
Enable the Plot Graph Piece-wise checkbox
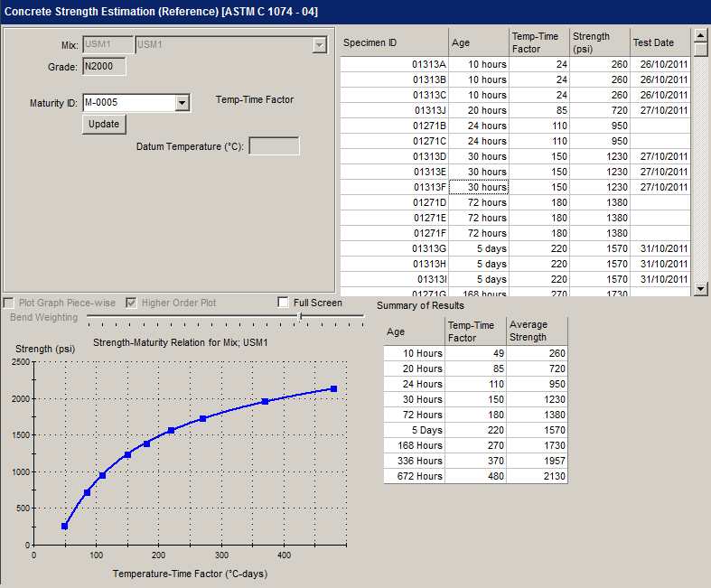coord(9,303)
